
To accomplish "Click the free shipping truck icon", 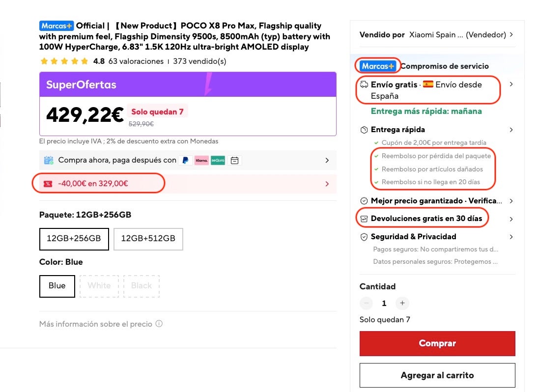I will click(364, 84).
